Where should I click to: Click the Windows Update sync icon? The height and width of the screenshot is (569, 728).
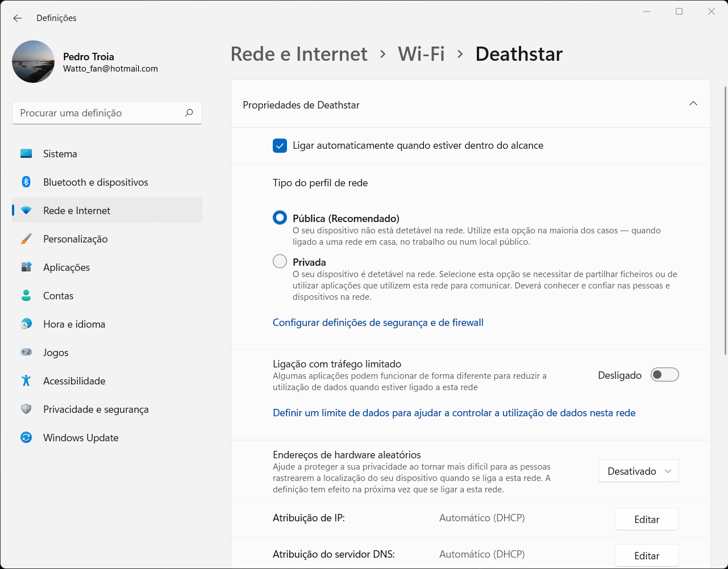pos(26,438)
